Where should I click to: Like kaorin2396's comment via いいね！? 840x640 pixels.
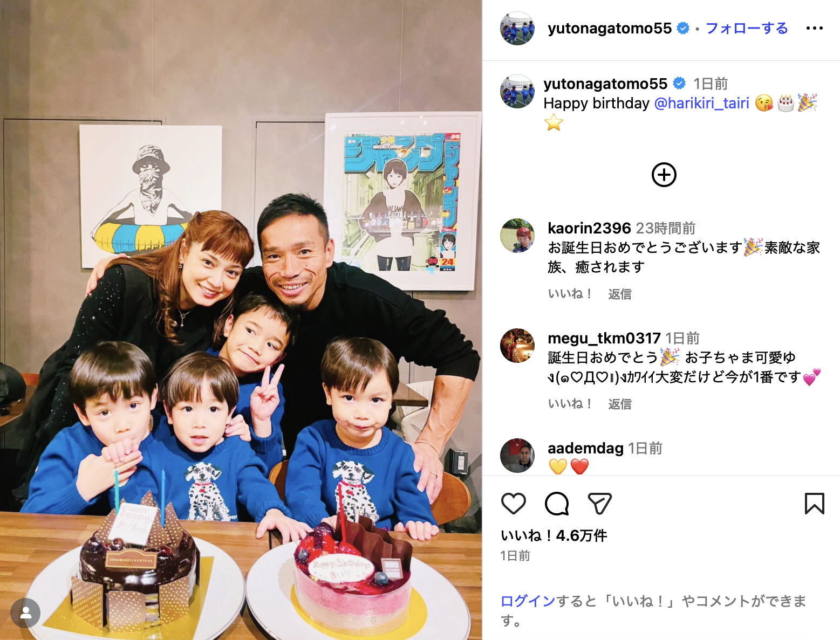570,294
